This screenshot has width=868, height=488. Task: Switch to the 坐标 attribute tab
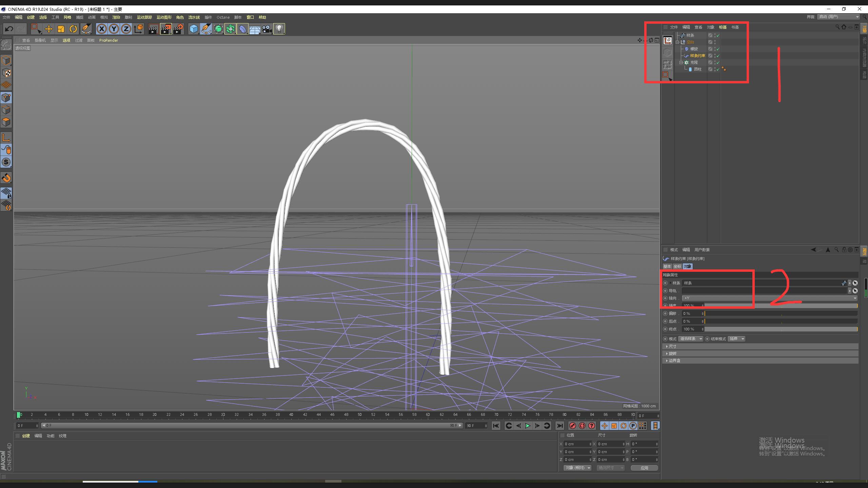coord(677,267)
